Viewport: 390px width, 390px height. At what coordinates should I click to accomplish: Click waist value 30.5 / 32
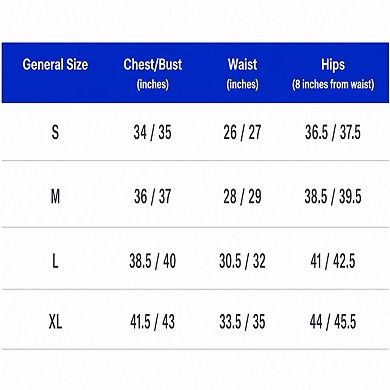click(242, 261)
